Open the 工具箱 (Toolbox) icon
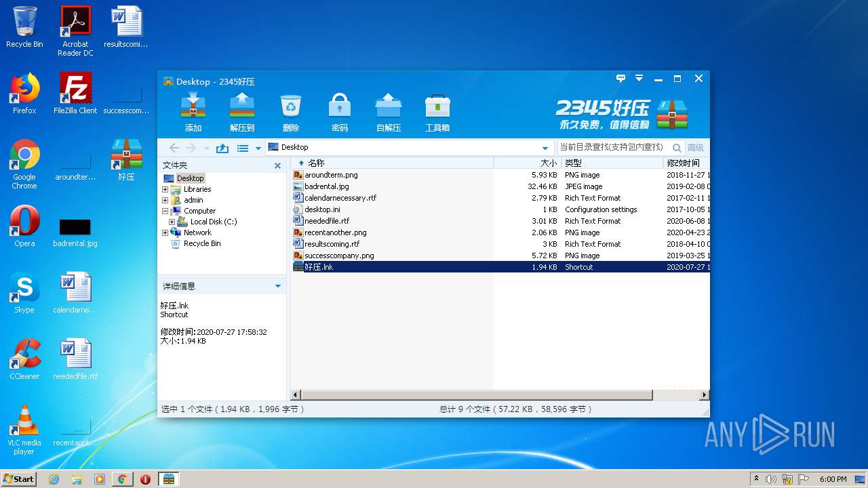 [x=437, y=113]
